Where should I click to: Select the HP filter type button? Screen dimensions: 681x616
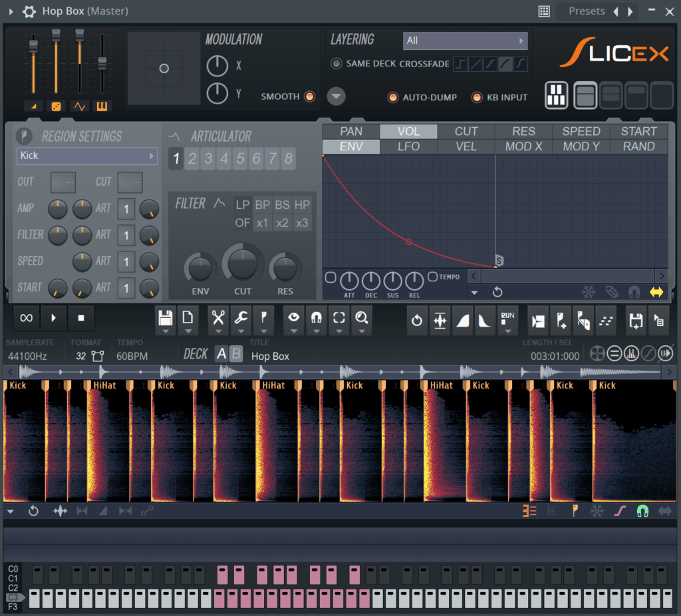point(302,205)
